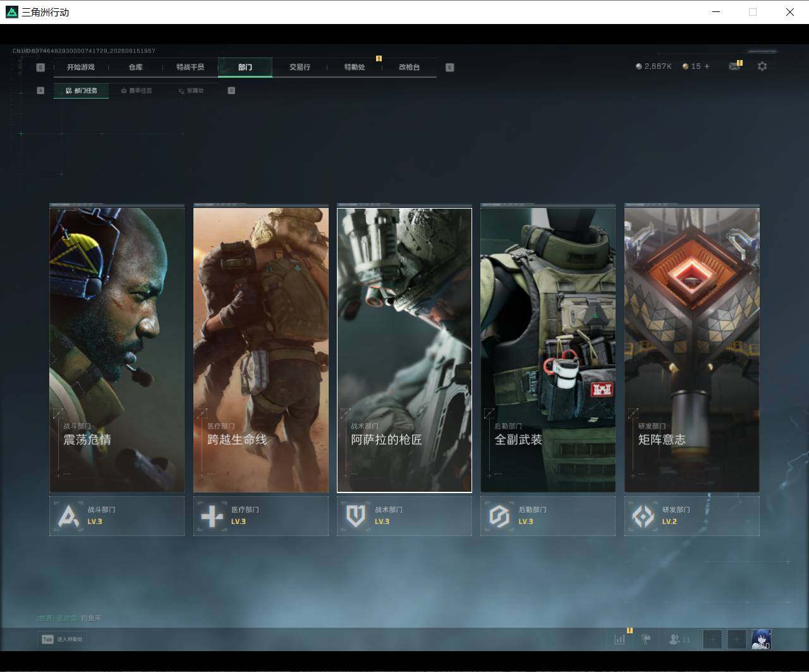
Task: Click the 后勤部门 hexagon emblem icon
Action: 499,516
